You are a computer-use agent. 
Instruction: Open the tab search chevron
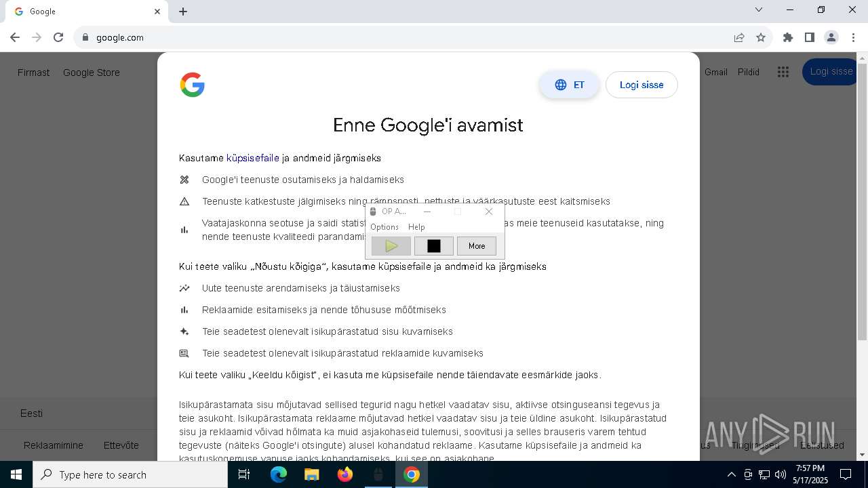click(759, 10)
